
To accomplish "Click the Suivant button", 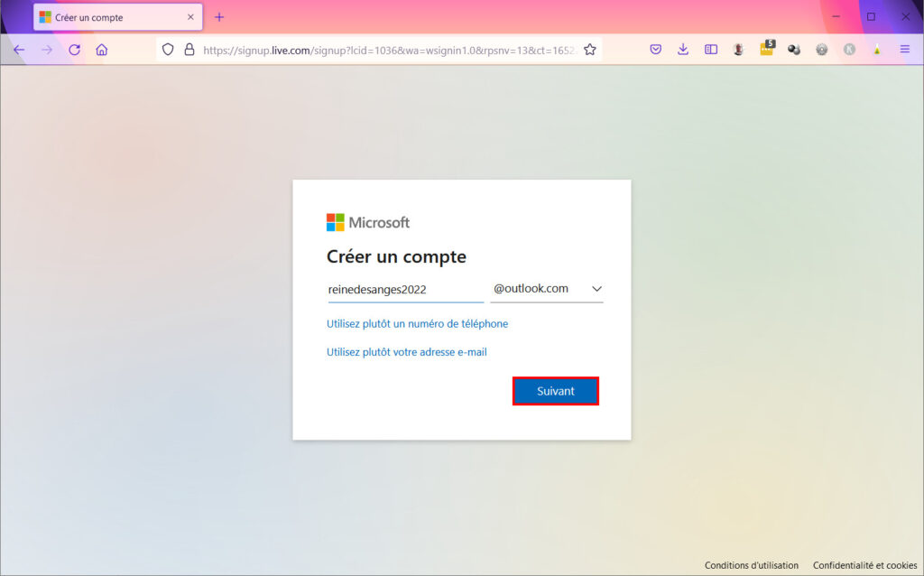I will pos(556,391).
